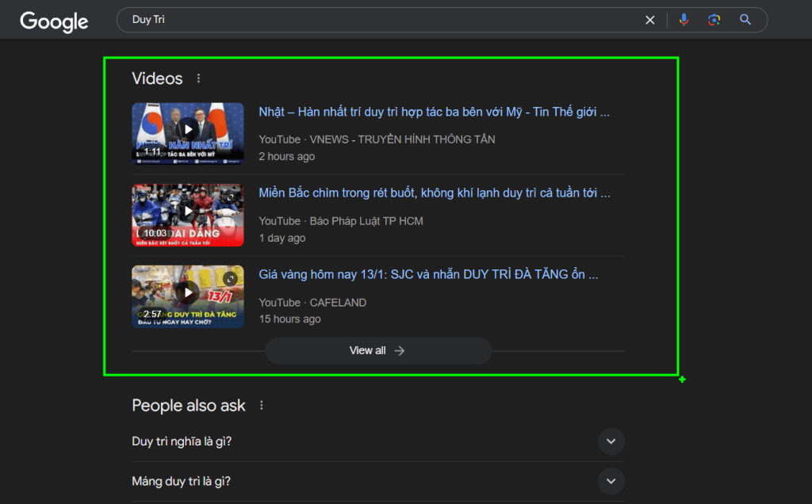Click the View all videos button
The height and width of the screenshot is (504, 812).
(377, 350)
